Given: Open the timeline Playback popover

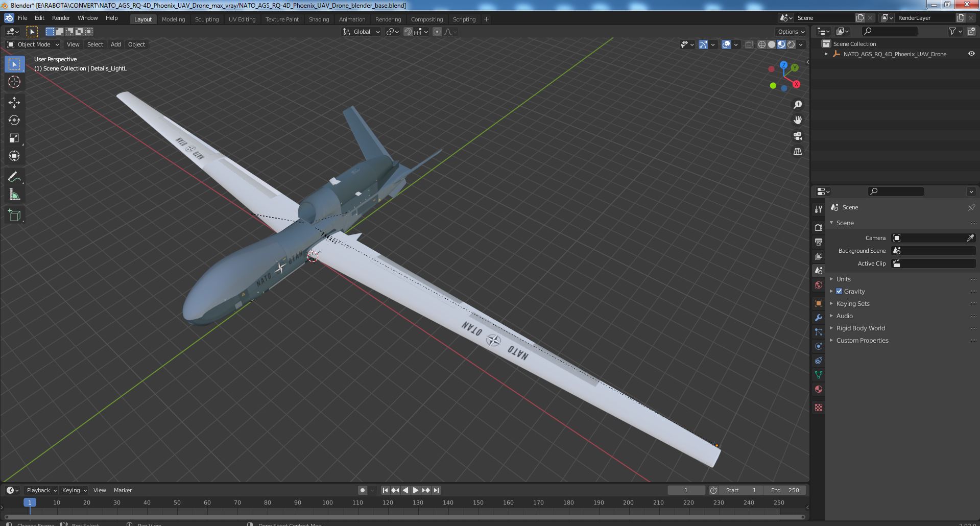Looking at the screenshot, I should click(41, 490).
